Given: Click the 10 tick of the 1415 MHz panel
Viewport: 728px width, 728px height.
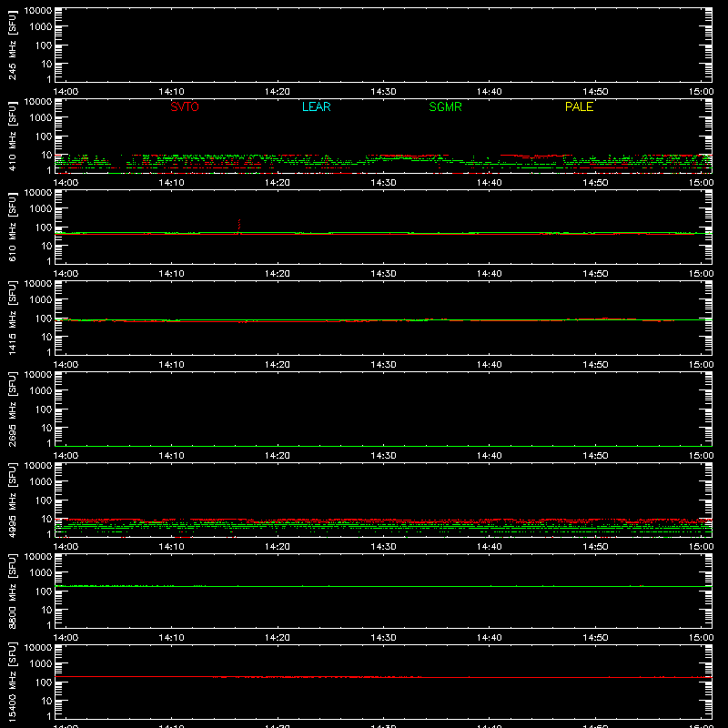Looking at the screenshot, I should click(46, 337).
